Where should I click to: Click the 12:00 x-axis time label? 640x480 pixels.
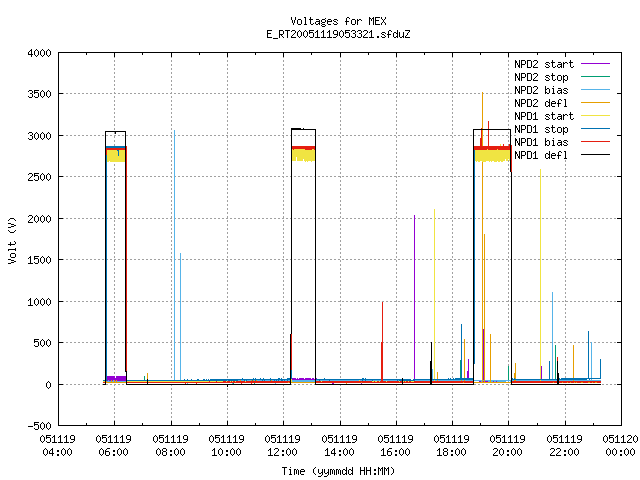pyautogui.click(x=282, y=452)
